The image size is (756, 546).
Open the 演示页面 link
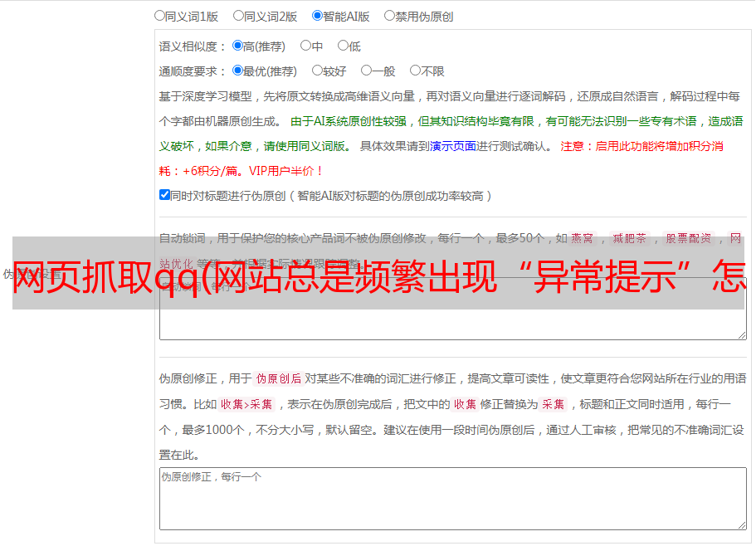pos(453,146)
